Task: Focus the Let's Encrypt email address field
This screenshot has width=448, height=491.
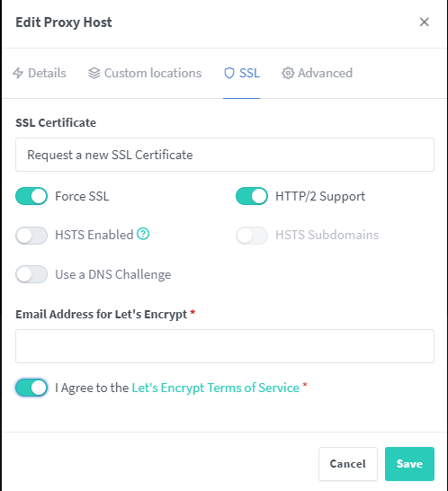Action: [225, 346]
